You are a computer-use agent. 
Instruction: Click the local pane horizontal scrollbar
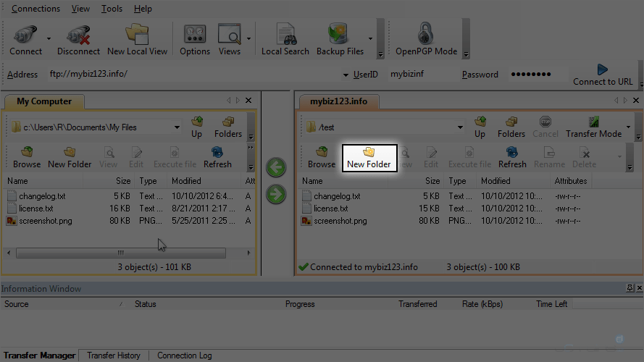click(120, 253)
